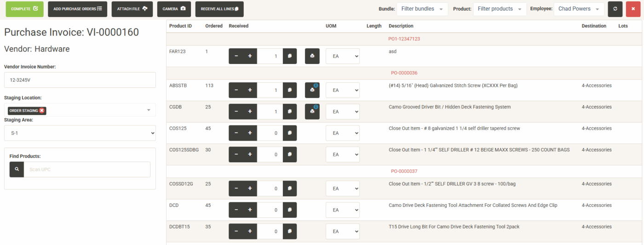Increase received quantity for COS125
This screenshot has height=245, width=644.
[x=250, y=133]
